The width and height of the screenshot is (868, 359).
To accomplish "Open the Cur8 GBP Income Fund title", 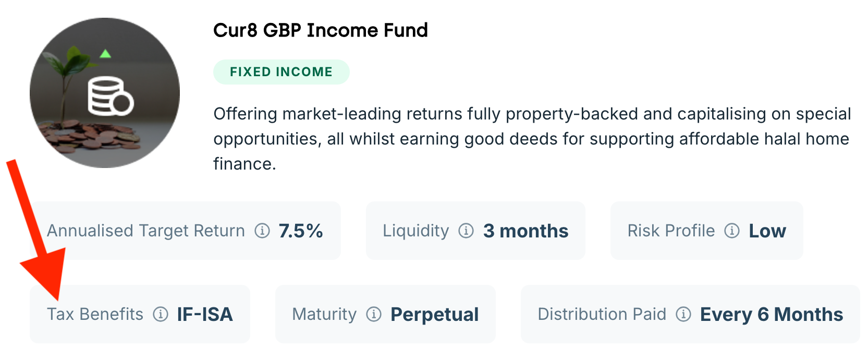I will 320,30.
